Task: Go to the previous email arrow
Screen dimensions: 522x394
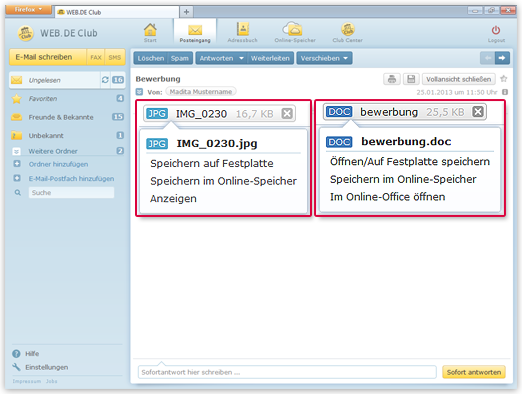Action: (487, 58)
